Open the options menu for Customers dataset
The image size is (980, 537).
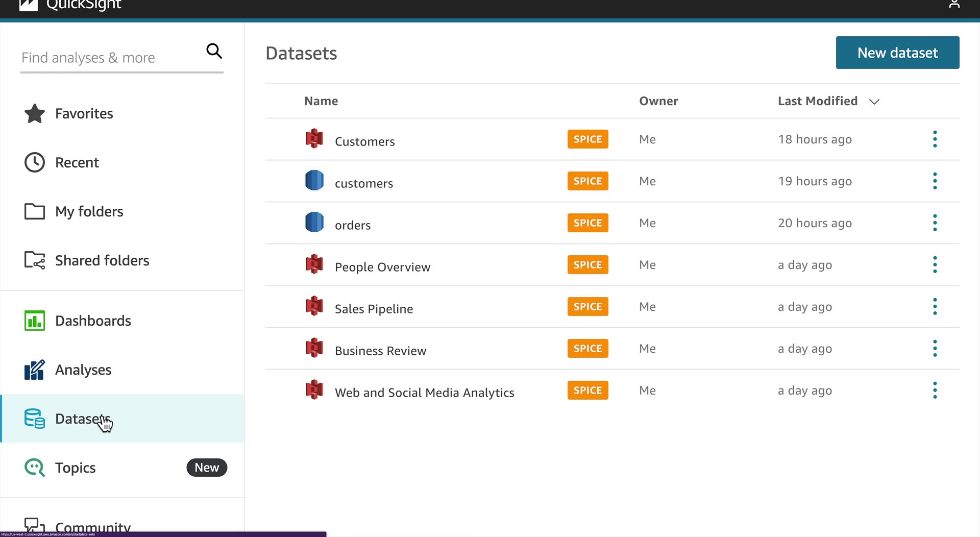click(x=935, y=139)
